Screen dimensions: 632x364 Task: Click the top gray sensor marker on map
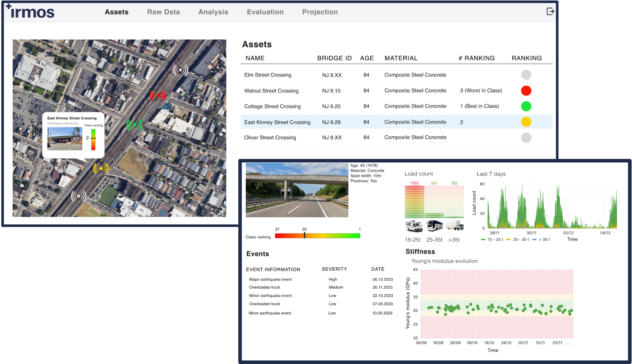point(180,70)
